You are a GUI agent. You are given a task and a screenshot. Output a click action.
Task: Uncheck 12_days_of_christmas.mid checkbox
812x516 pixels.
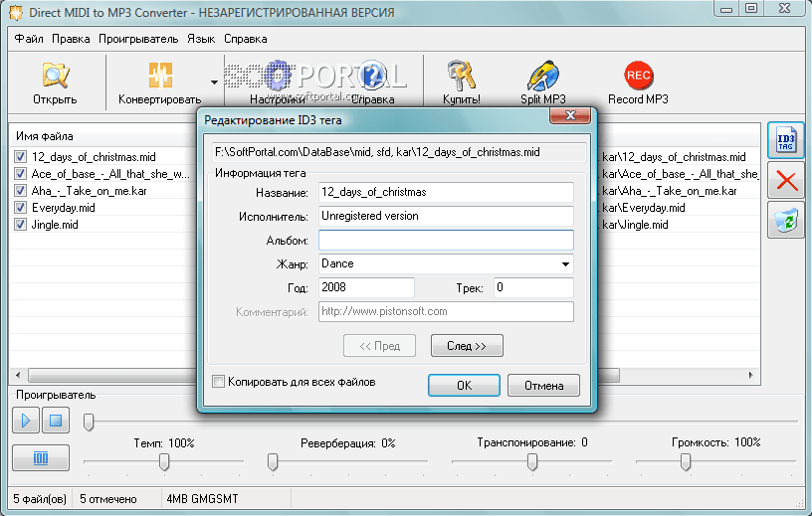pyautogui.click(x=20, y=156)
